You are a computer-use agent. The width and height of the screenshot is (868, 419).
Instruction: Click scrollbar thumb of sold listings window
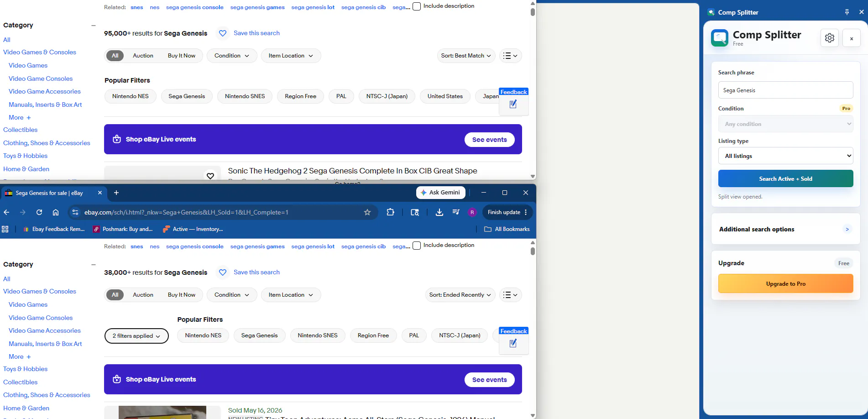tap(533, 251)
